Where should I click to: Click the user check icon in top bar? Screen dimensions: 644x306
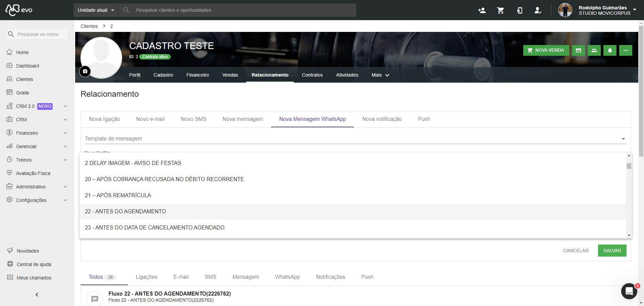(x=538, y=10)
